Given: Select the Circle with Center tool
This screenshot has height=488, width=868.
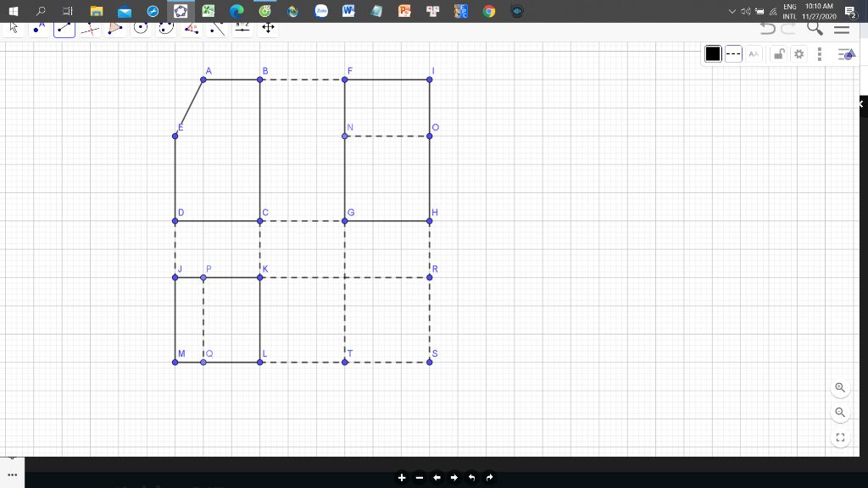Looking at the screenshot, I should pos(141,28).
